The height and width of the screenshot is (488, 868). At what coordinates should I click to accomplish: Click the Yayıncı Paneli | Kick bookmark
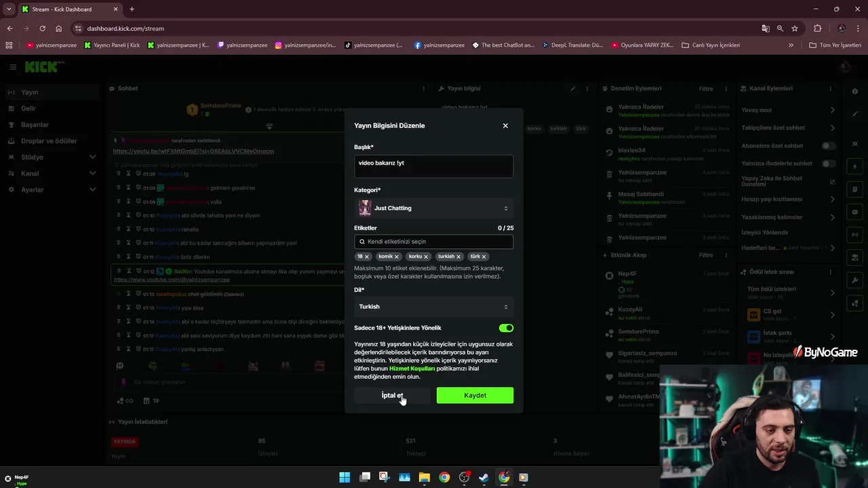[112, 45]
